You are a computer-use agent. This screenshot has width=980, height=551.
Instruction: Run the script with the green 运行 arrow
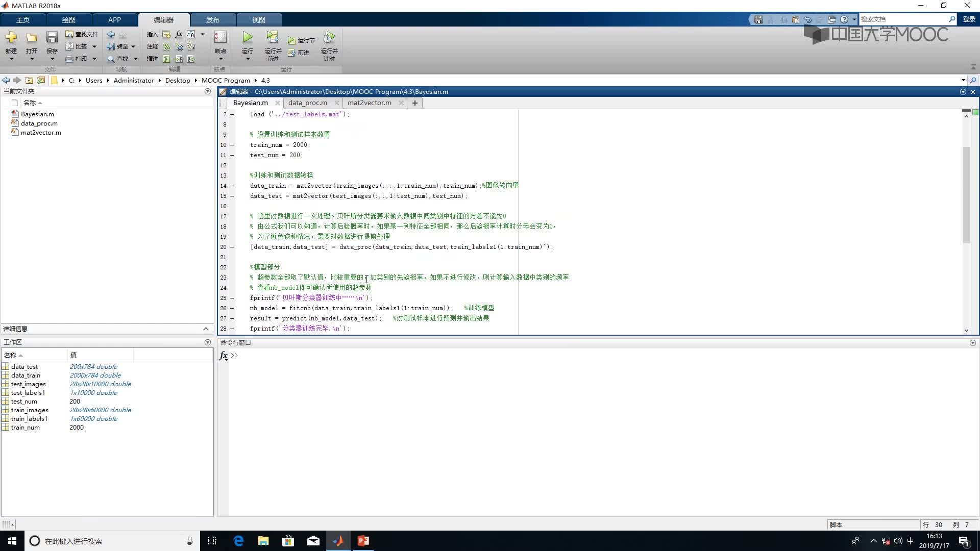click(x=248, y=37)
